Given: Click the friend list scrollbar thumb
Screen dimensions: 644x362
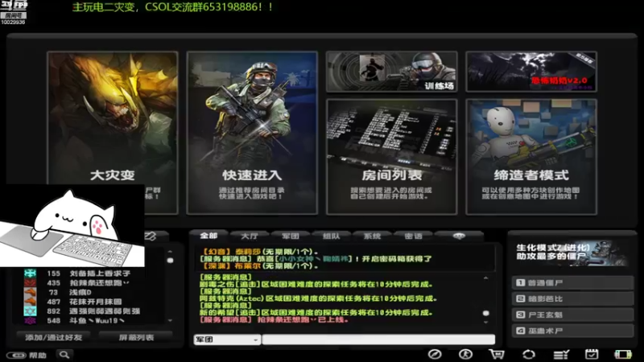Looking at the screenshot, I should point(170,260).
